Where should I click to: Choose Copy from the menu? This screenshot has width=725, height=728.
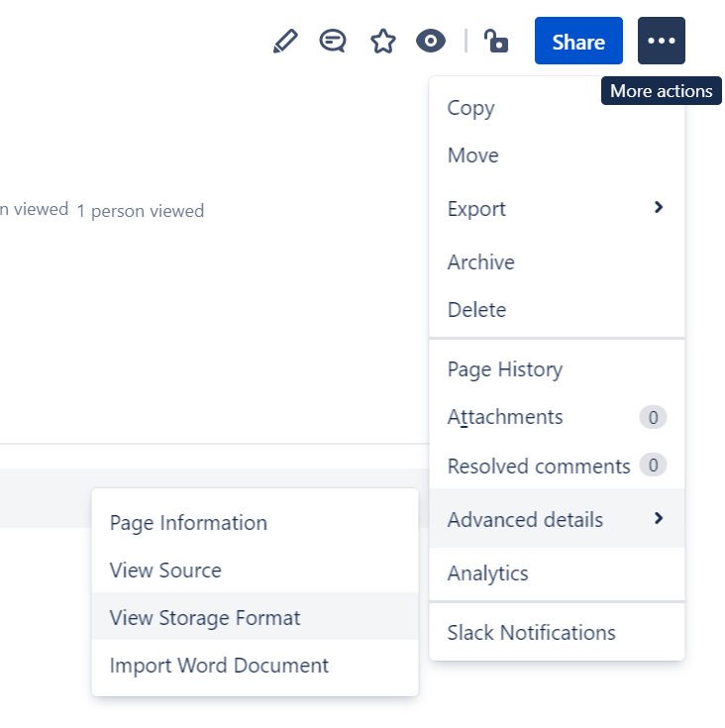pyautogui.click(x=557, y=108)
